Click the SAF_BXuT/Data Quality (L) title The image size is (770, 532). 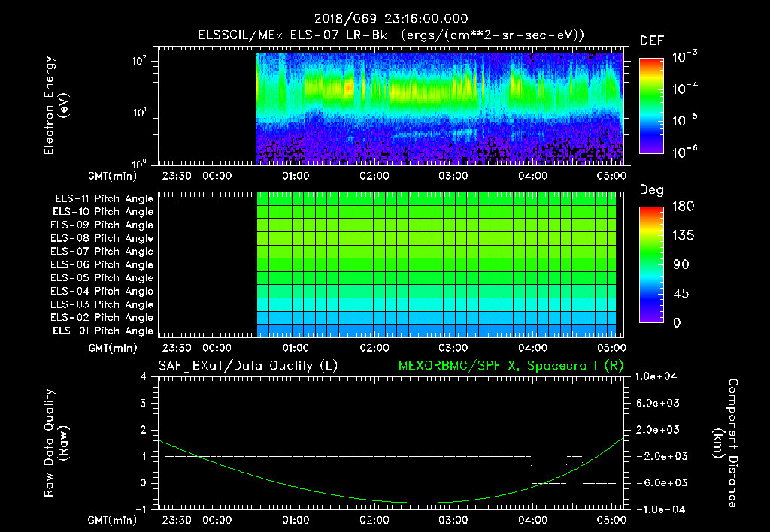pos(248,366)
